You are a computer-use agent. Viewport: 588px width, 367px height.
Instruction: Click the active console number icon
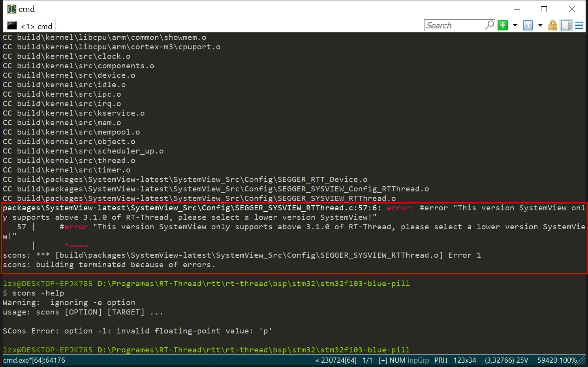528,26
